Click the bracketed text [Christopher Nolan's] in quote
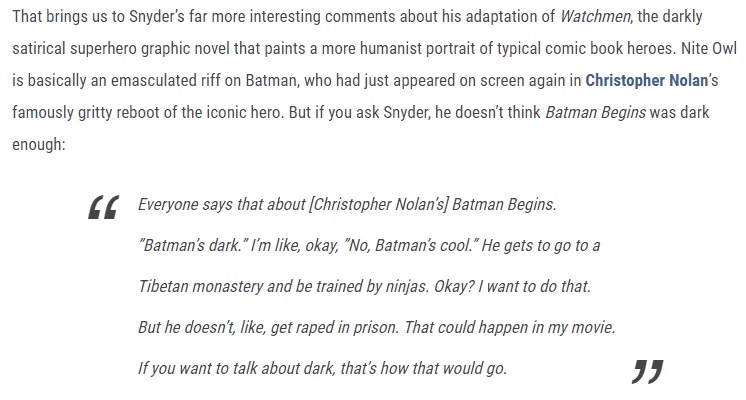 pos(379,205)
